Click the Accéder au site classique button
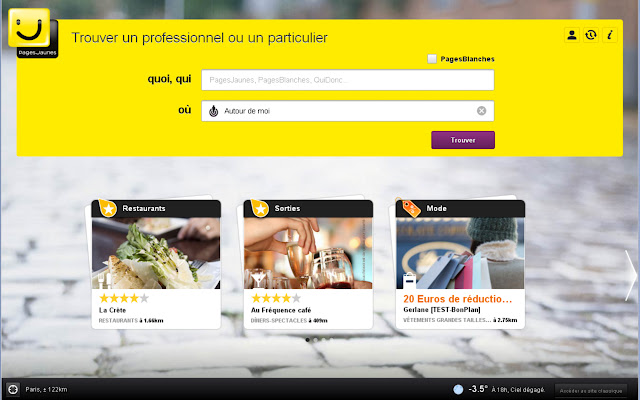 [591, 391]
